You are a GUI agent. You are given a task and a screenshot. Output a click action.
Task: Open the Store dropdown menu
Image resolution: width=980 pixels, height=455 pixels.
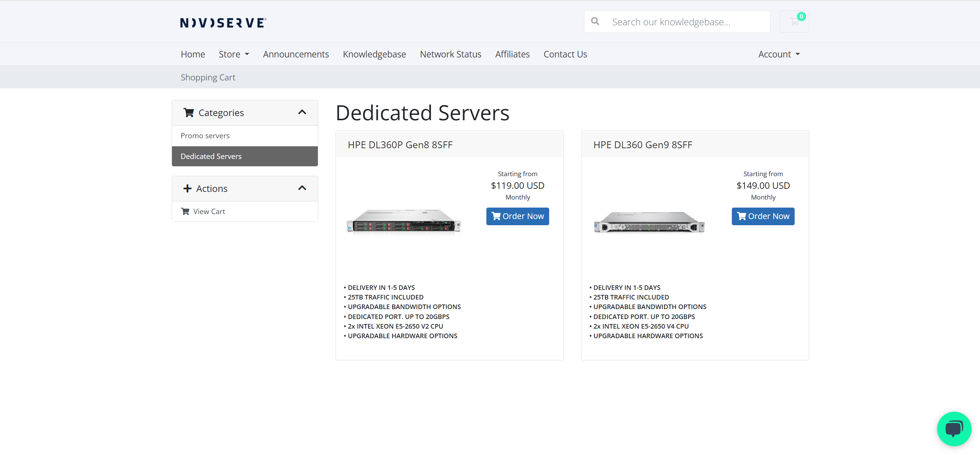pyautogui.click(x=234, y=54)
